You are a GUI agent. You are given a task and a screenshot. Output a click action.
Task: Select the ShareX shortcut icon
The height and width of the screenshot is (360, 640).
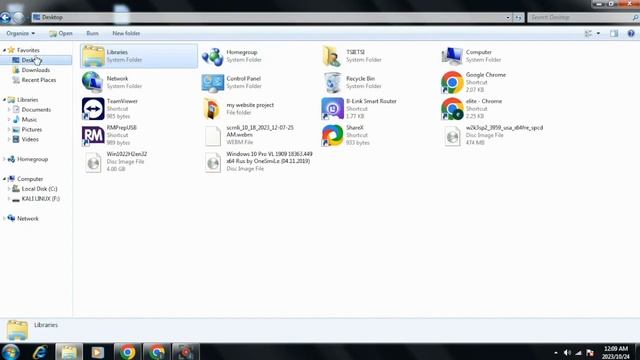pyautogui.click(x=332, y=135)
